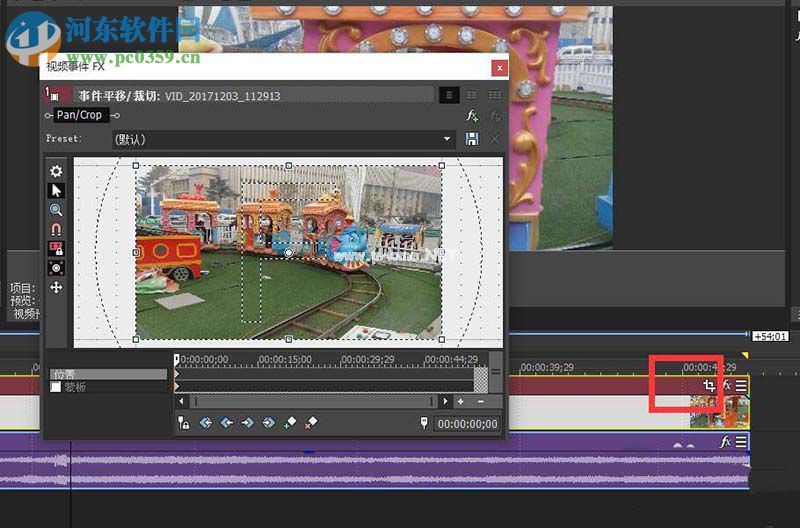Viewport: 800px width, 528px height.
Task: Click the Pan/Crop plugin chain button
Action: (x=80, y=115)
